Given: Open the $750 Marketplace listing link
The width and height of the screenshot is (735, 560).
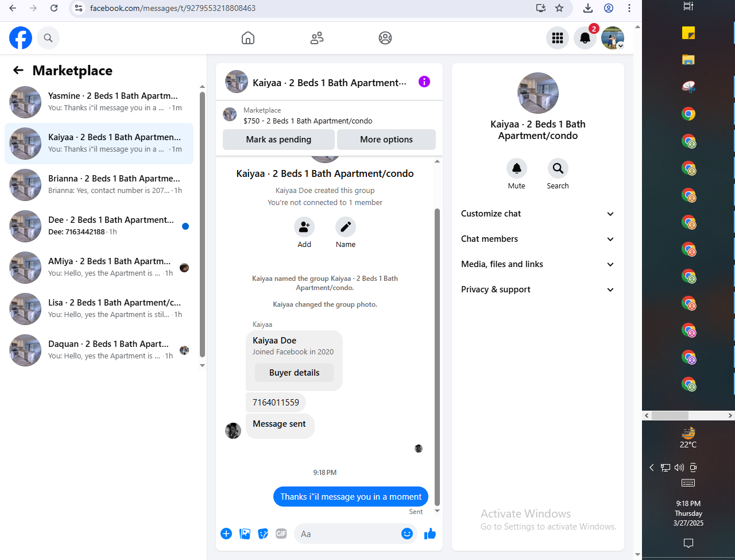Looking at the screenshot, I should tap(308, 121).
